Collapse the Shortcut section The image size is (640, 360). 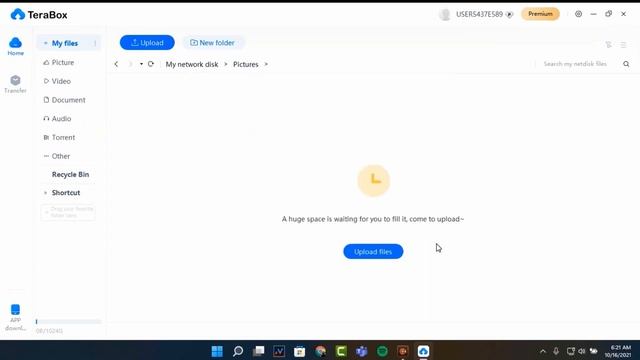tap(45, 193)
